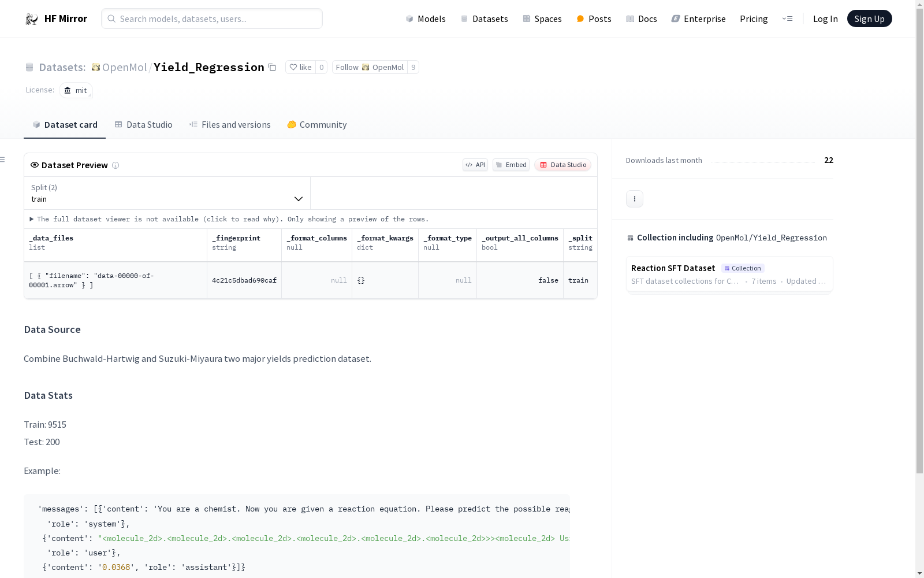Open the mit license tag
This screenshot has width=924, height=578.
76,90
